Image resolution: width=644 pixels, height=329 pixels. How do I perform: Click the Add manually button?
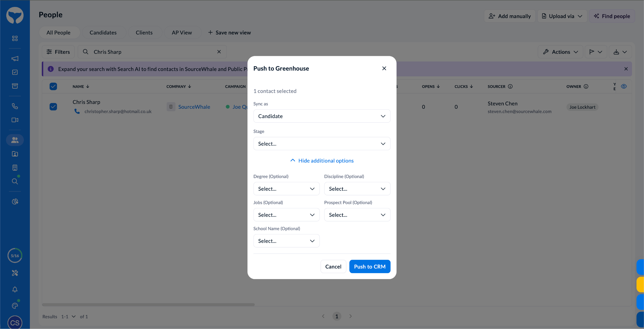(x=510, y=16)
